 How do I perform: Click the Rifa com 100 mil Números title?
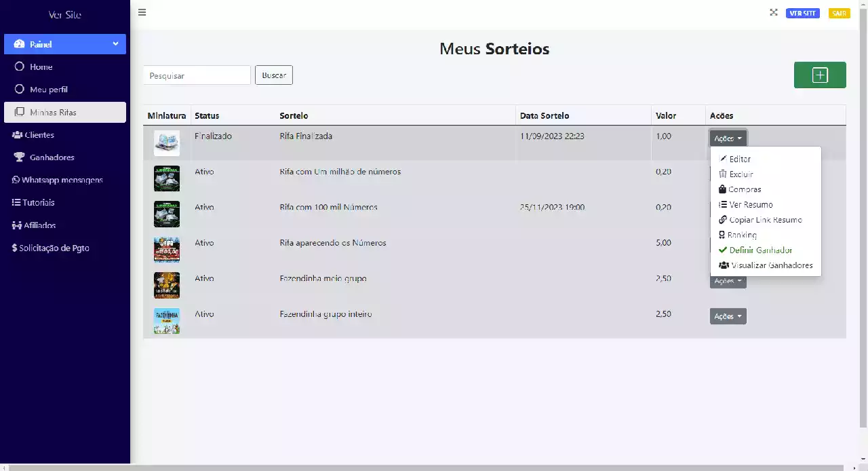click(328, 207)
